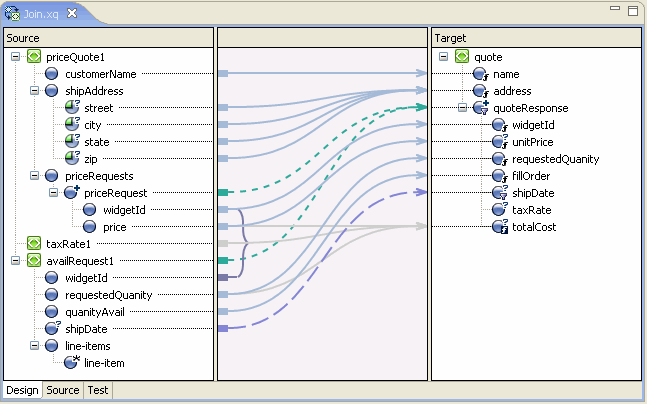Click the totalCost target element icon
This screenshot has width=647, height=404.
500,227
